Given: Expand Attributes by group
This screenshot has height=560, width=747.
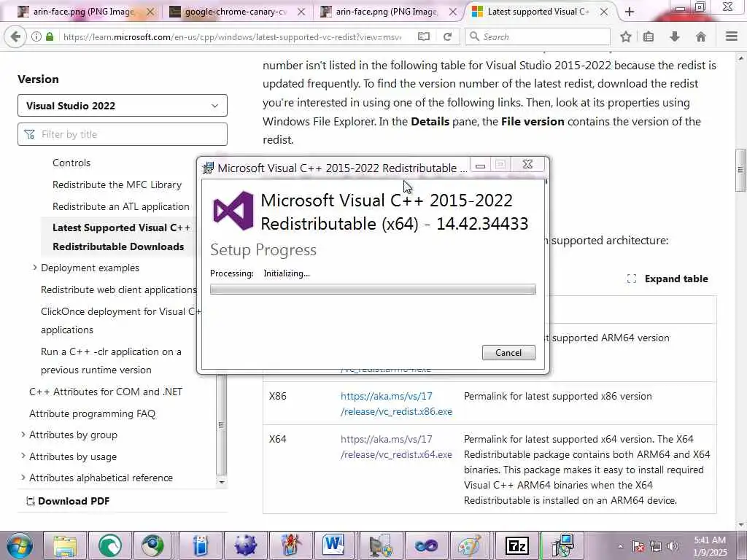Looking at the screenshot, I should [23, 435].
